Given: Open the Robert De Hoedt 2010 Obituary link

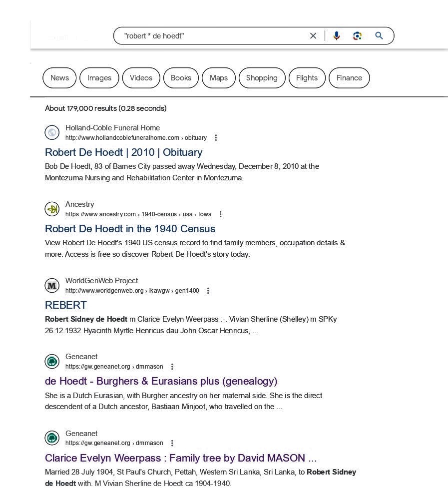Looking at the screenshot, I should point(123,152).
